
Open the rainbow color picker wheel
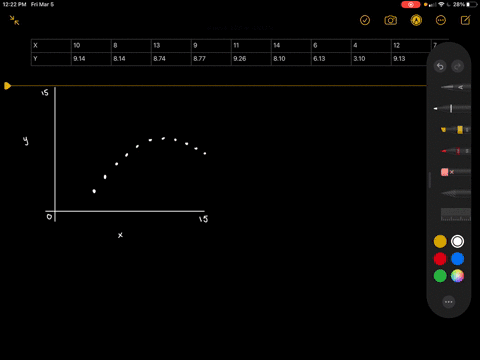(x=457, y=276)
